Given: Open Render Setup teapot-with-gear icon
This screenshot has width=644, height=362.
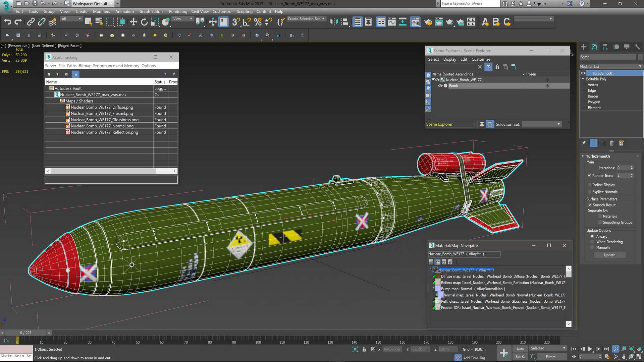Looking at the screenshot, I should (428, 22).
